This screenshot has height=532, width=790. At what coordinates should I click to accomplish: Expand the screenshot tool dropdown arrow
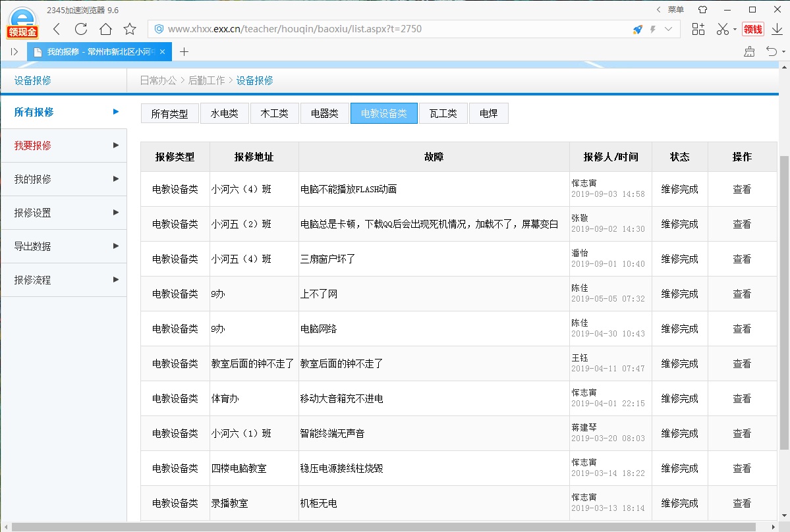[x=735, y=29]
